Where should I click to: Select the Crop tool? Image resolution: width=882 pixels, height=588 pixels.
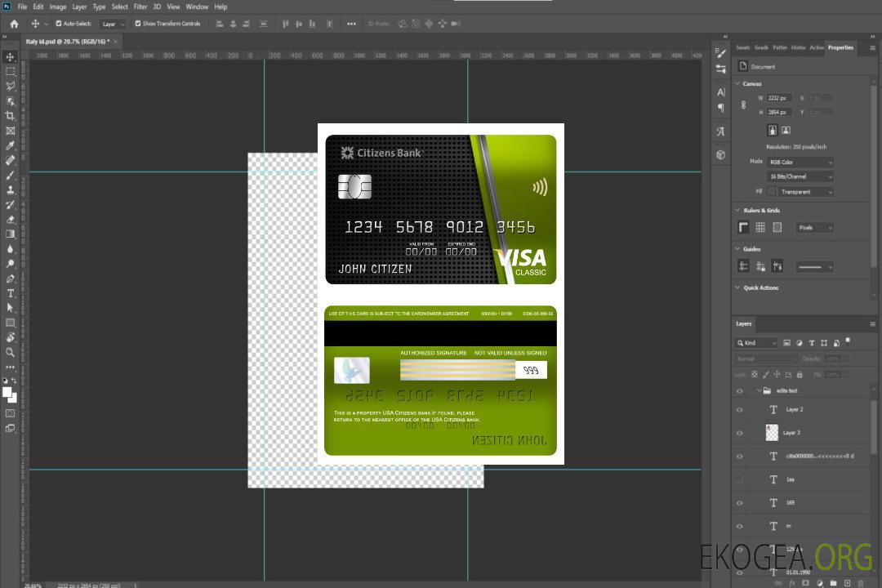(10, 116)
